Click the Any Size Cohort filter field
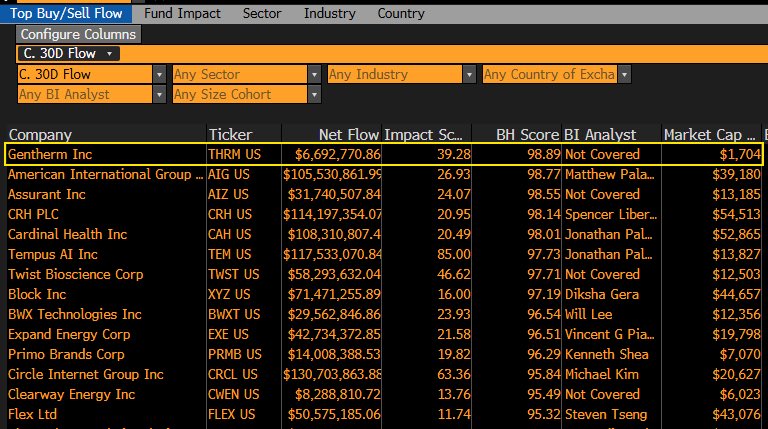 (240, 95)
